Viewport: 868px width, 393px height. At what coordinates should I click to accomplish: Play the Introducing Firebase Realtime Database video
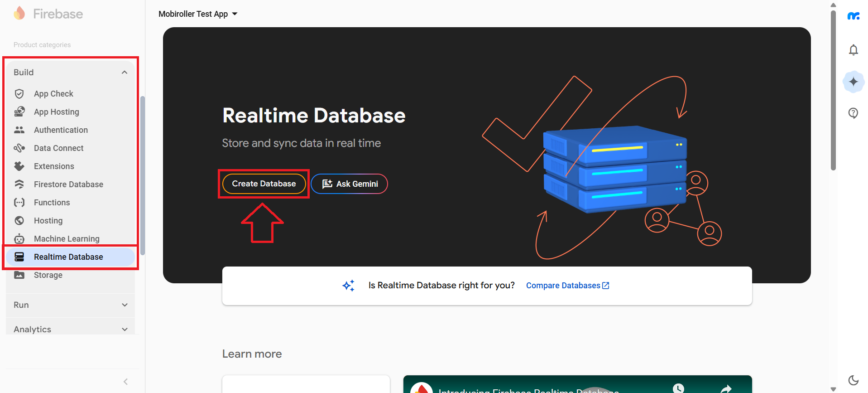[x=577, y=385]
